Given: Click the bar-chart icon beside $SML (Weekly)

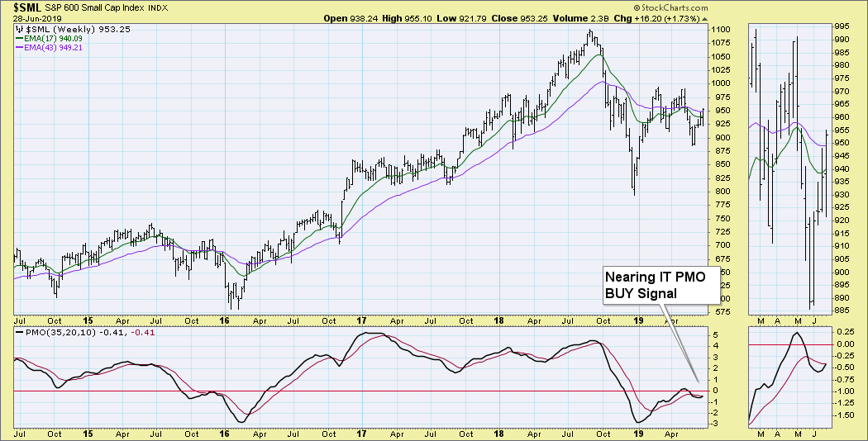Looking at the screenshot, I should [x=19, y=30].
